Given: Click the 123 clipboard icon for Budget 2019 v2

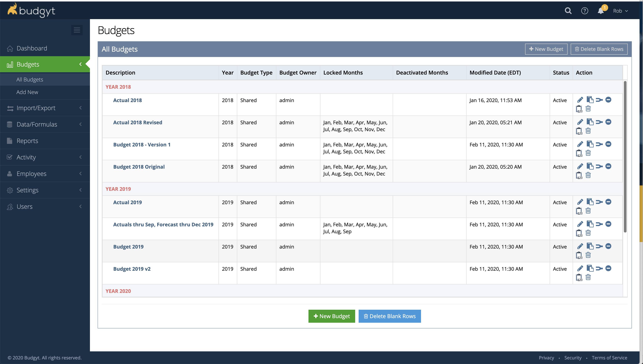Looking at the screenshot, I should point(579,277).
